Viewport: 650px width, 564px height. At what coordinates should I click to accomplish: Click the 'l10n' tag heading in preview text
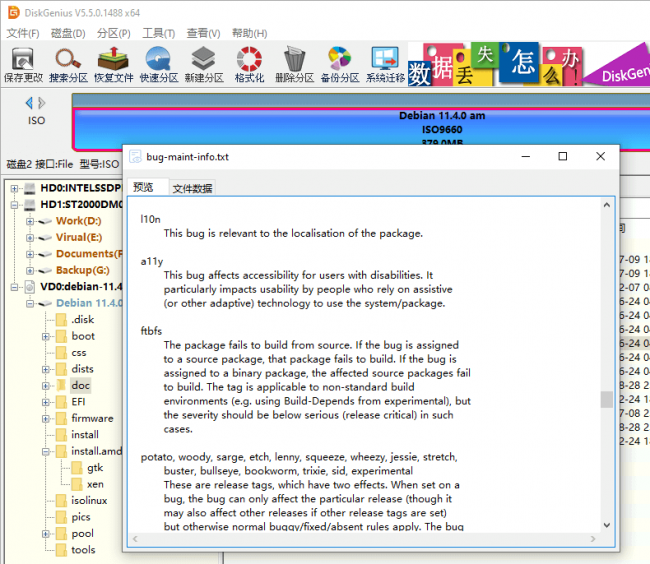(x=150, y=219)
